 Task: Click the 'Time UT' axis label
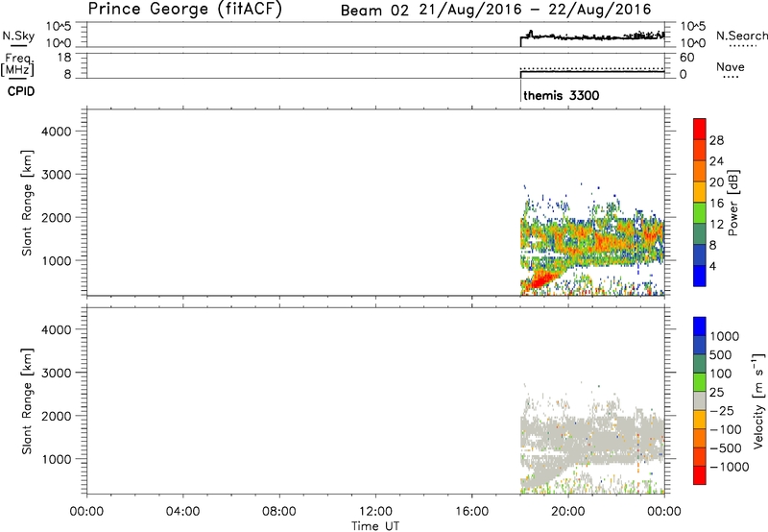point(375,526)
